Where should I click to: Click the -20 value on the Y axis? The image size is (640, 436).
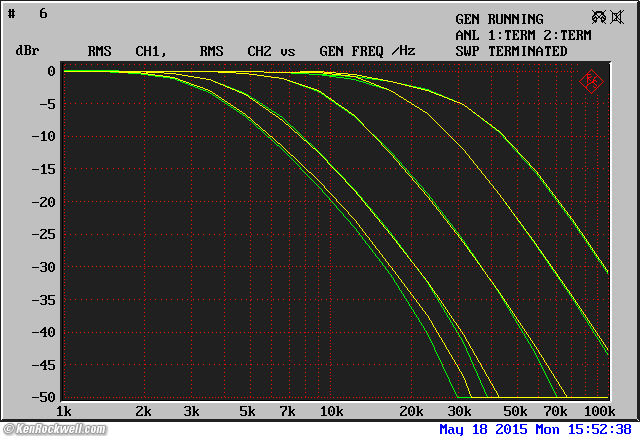pos(43,202)
